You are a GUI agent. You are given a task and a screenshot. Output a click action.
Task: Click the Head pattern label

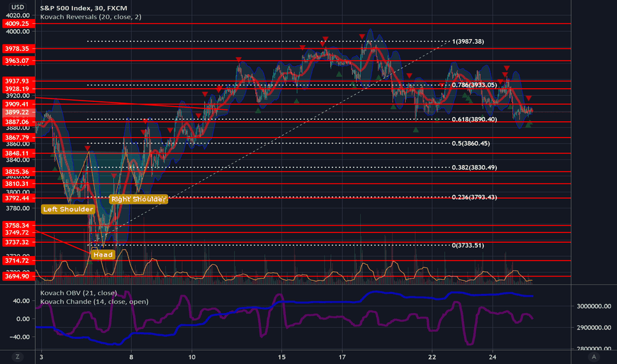click(103, 255)
